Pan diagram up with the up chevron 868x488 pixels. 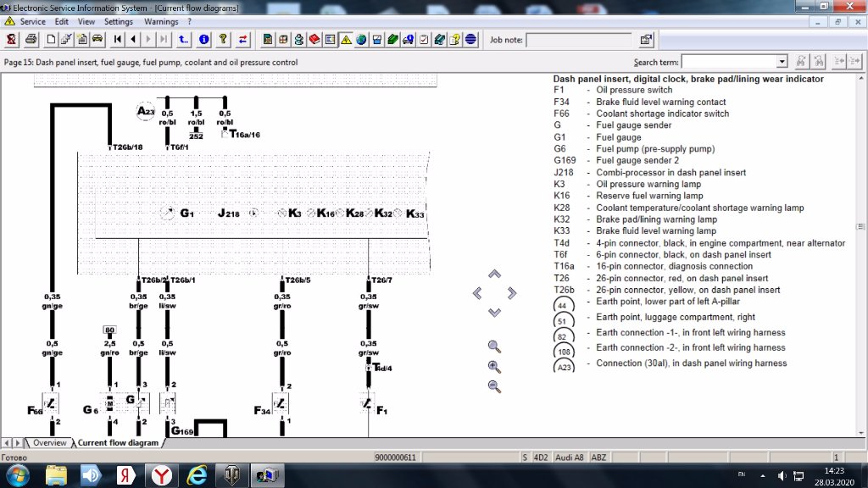[495, 274]
